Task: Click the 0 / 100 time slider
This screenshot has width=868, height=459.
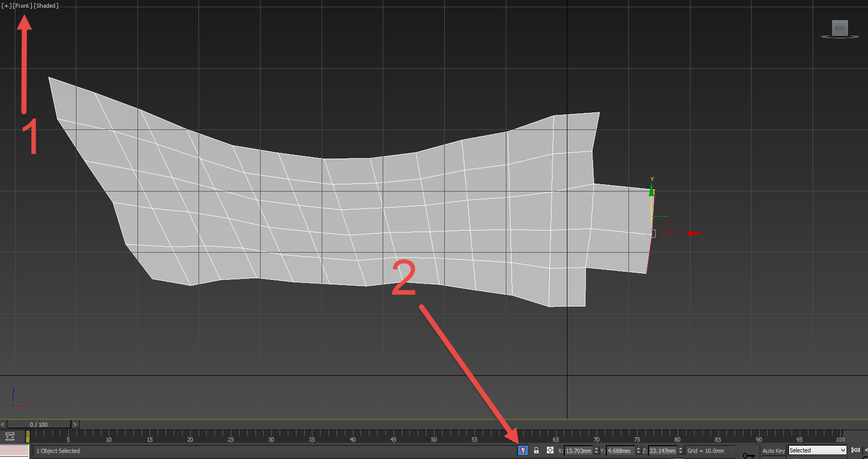Action: [x=38, y=424]
